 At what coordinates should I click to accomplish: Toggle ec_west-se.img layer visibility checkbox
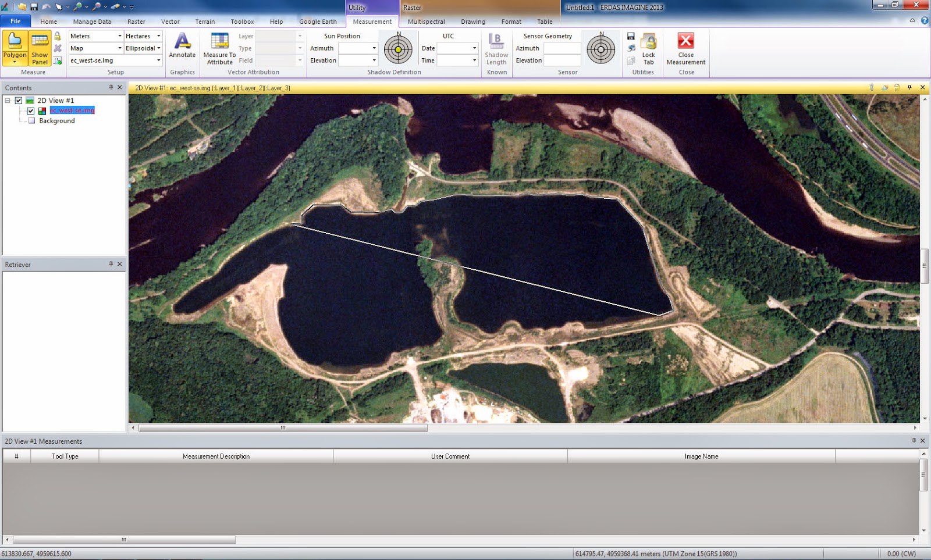point(31,110)
